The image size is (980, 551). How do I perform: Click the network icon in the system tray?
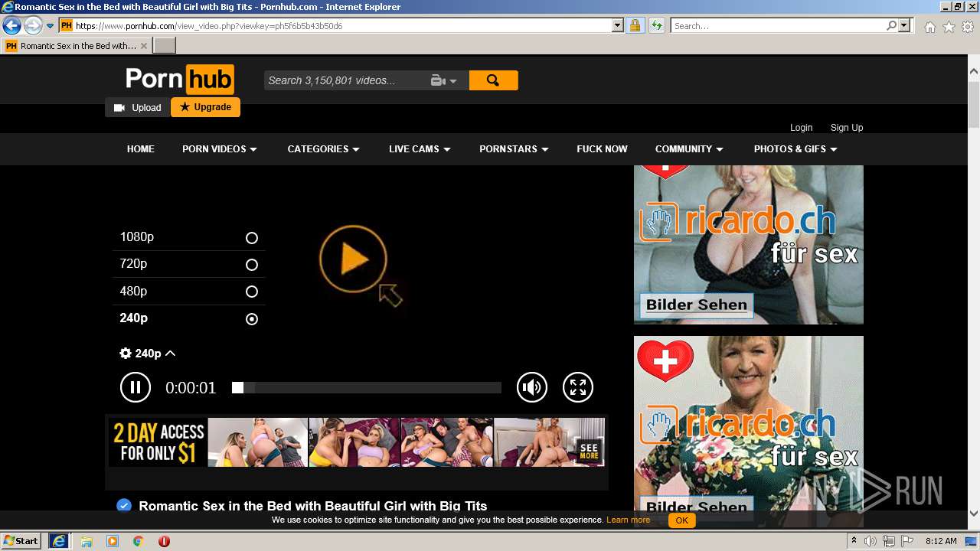click(889, 541)
